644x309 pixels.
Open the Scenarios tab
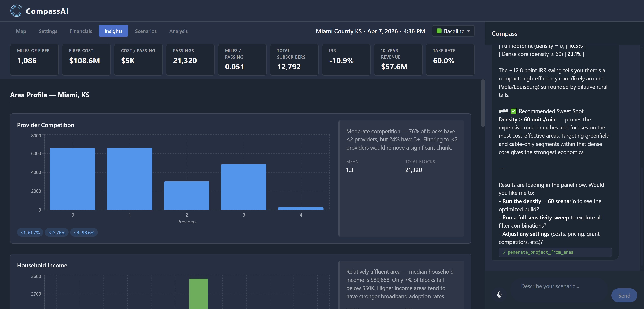(x=146, y=31)
